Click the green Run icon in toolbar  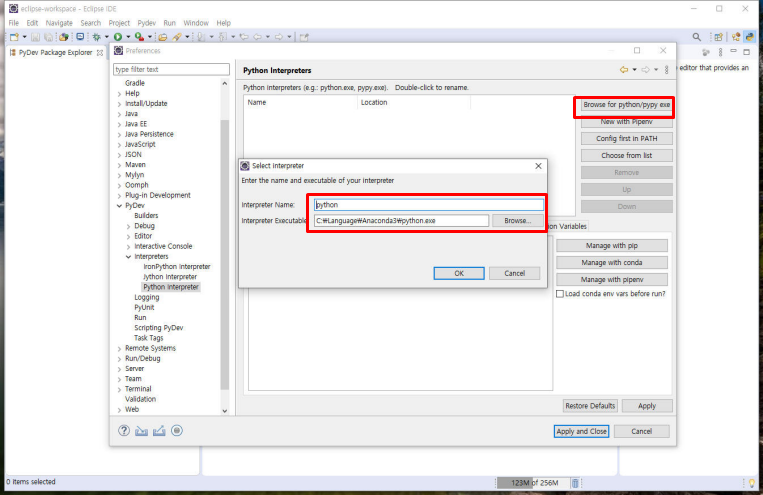click(x=118, y=37)
